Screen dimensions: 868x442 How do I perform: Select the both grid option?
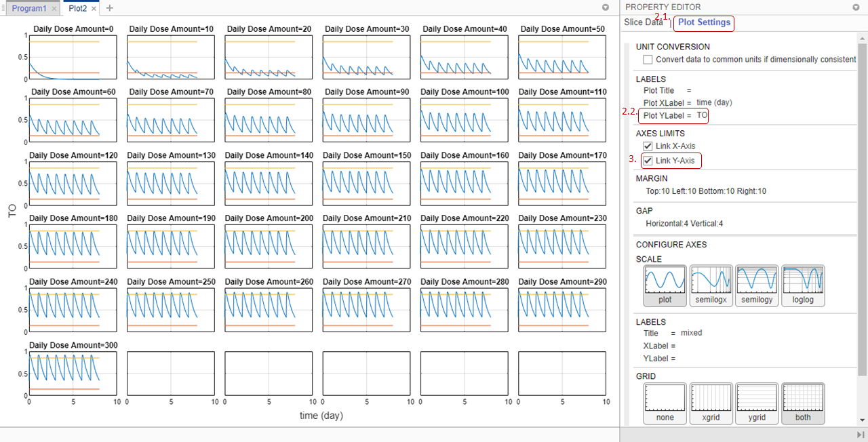pos(803,403)
